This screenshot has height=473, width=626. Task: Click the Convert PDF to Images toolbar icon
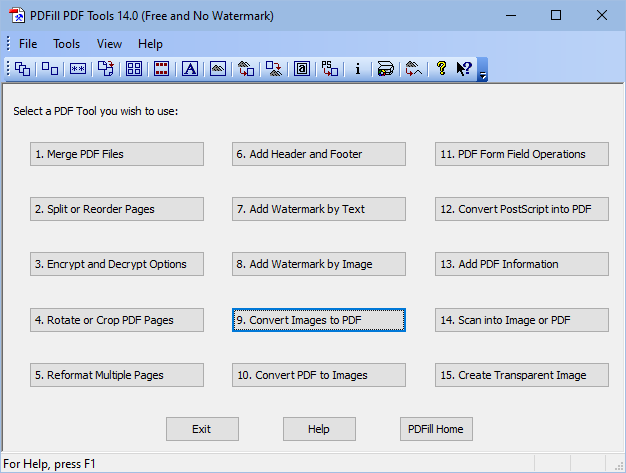[274, 69]
